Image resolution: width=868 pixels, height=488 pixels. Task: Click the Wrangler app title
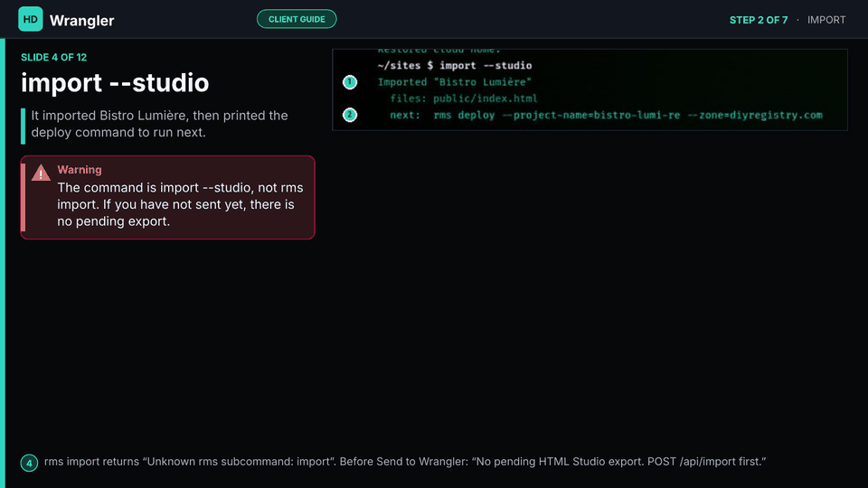point(82,21)
